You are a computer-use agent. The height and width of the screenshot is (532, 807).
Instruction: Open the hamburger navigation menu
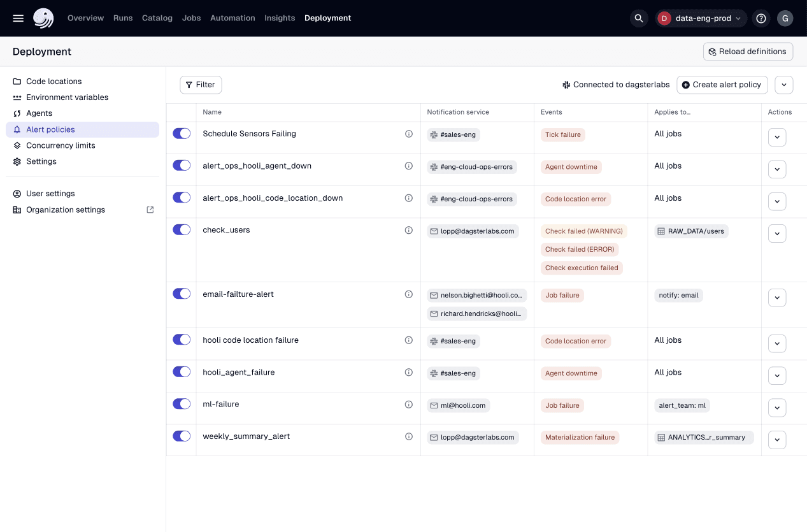click(18, 18)
